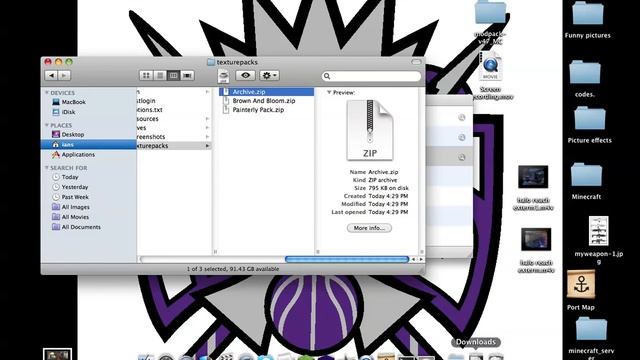Collapse the Preview disclosure triangle

point(329,93)
